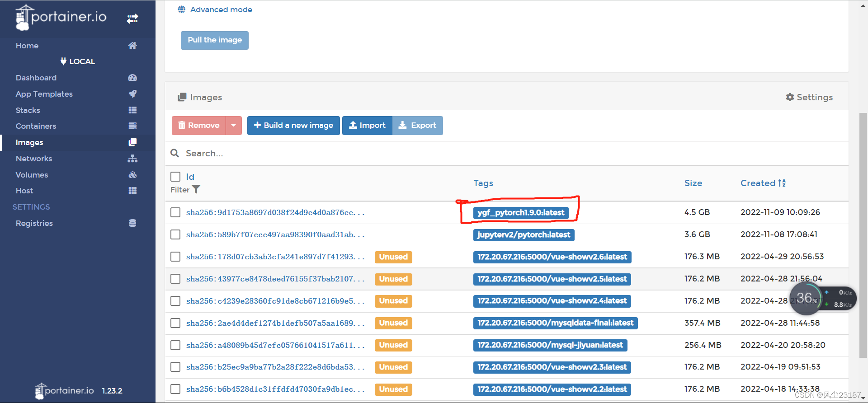Click the portainer.io footer logo

pos(64,391)
